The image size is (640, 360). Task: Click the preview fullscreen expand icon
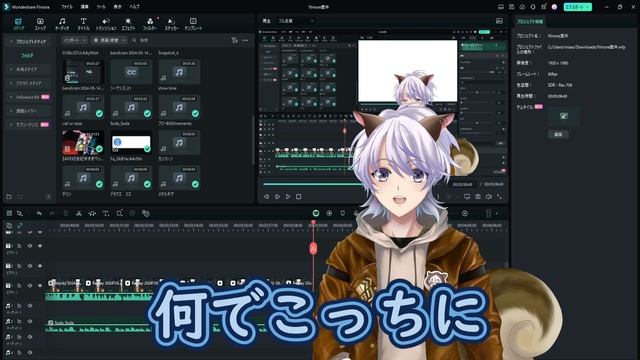499,197
